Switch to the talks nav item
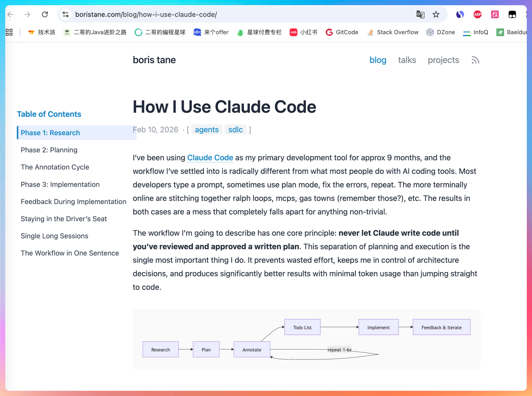Screen dimensions: 532x396 (x=407, y=60)
